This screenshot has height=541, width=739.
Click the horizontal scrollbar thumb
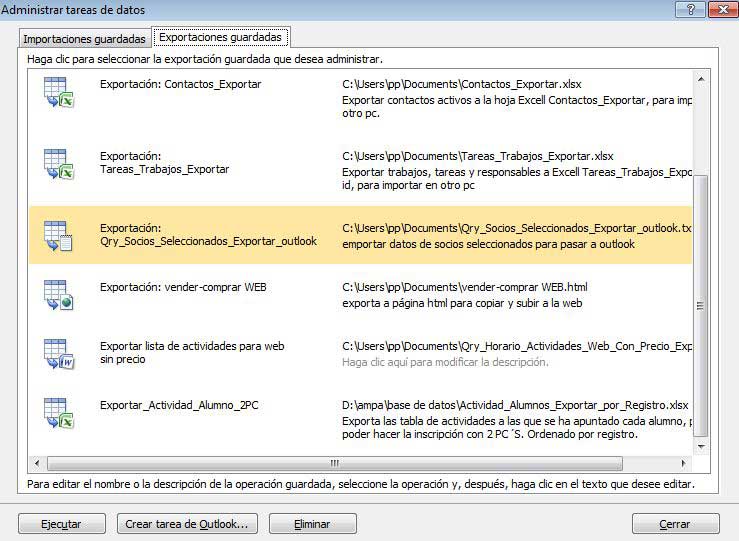pos(335,464)
